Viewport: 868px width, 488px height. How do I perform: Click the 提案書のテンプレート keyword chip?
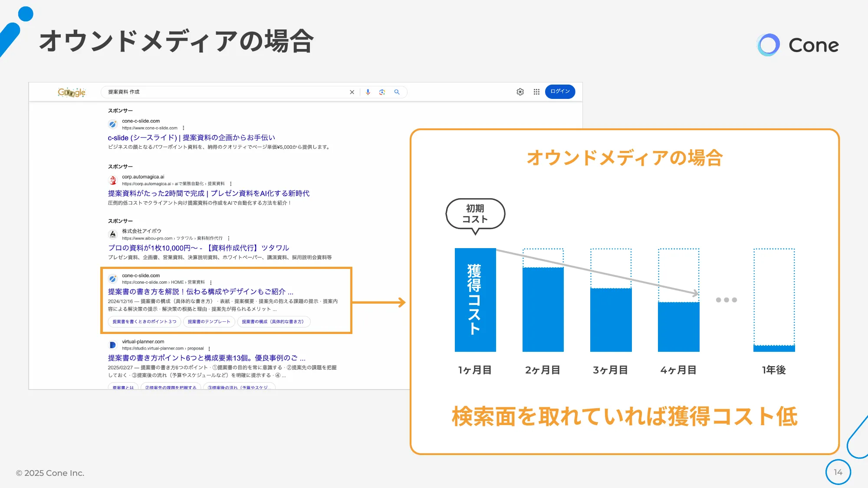tap(209, 321)
